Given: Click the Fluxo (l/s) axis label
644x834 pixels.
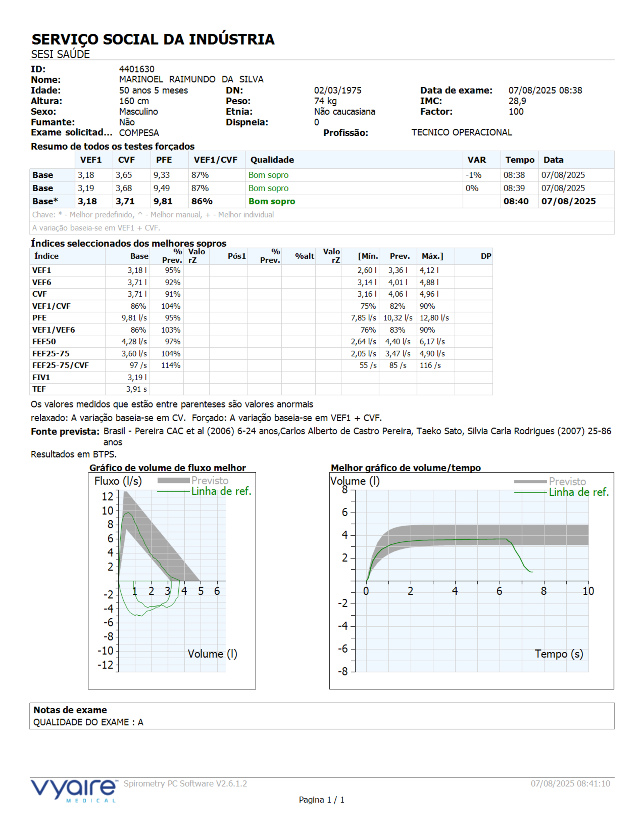Looking at the screenshot, I should (x=118, y=481).
